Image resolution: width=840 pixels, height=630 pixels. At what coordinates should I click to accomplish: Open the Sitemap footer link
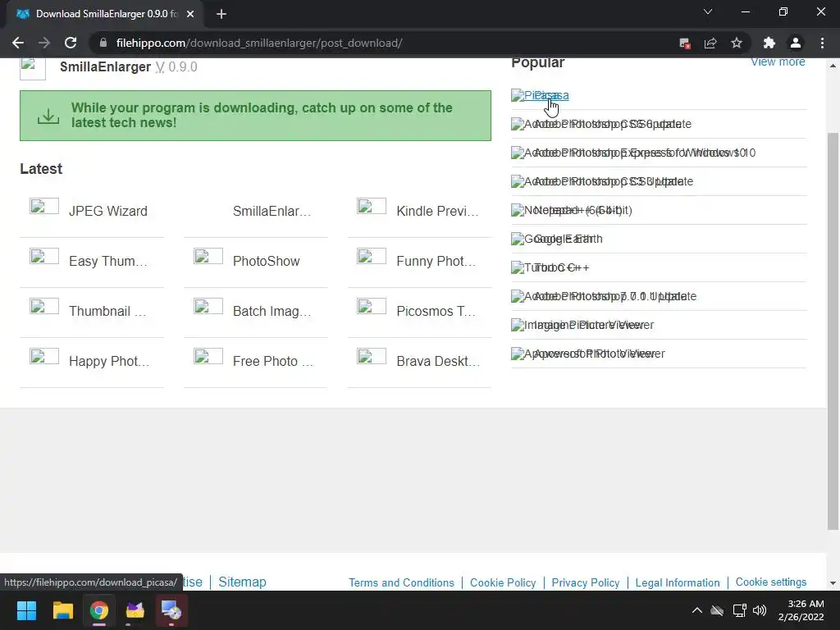[242, 582]
